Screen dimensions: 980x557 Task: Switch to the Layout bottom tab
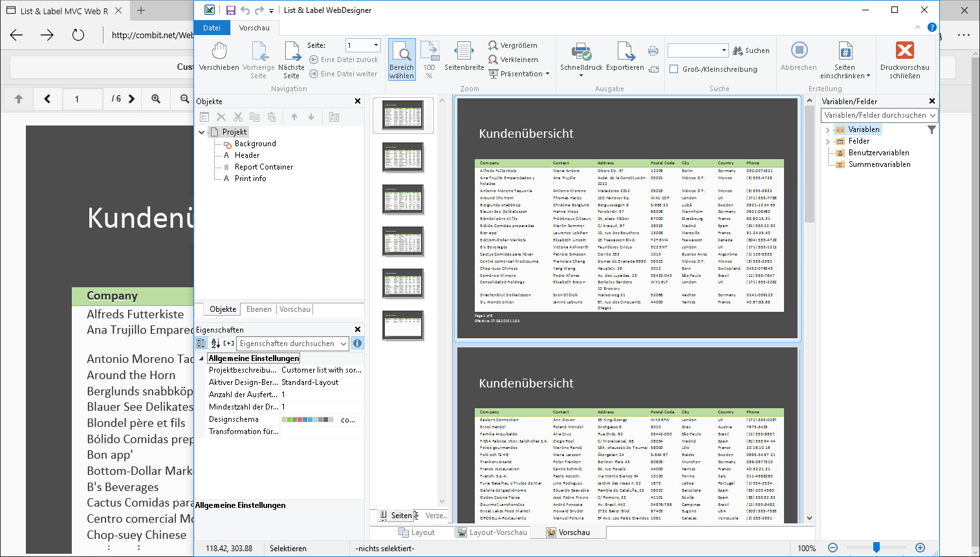pos(417,532)
